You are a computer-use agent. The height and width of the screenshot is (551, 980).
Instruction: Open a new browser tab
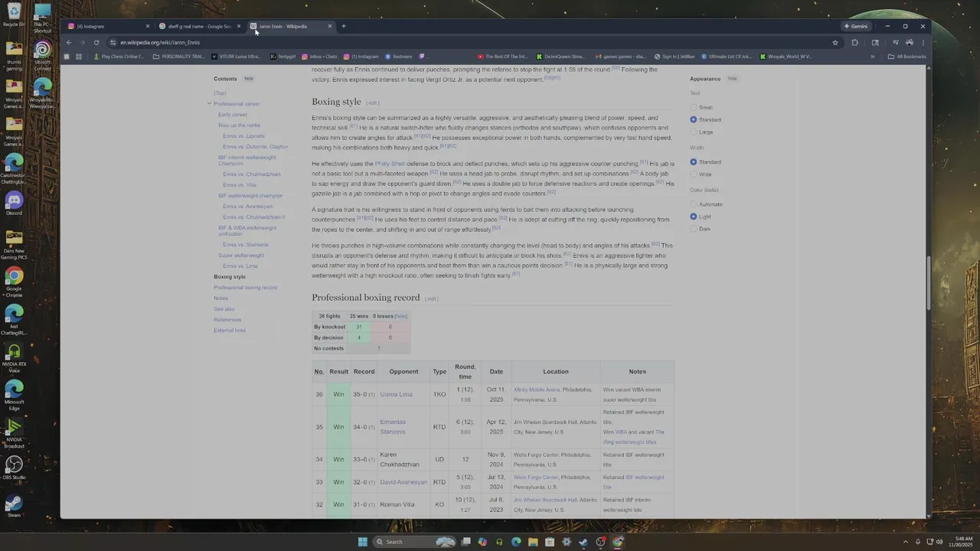click(343, 26)
